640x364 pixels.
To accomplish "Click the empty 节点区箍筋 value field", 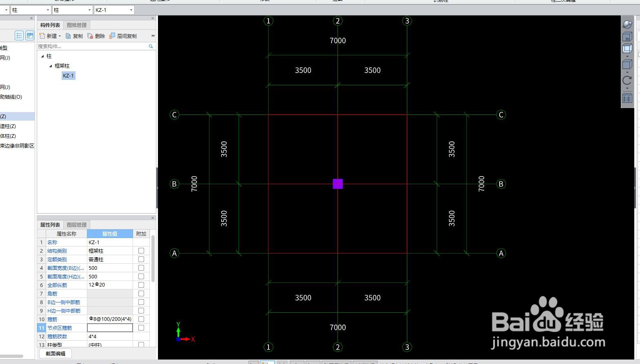I will coord(110,328).
